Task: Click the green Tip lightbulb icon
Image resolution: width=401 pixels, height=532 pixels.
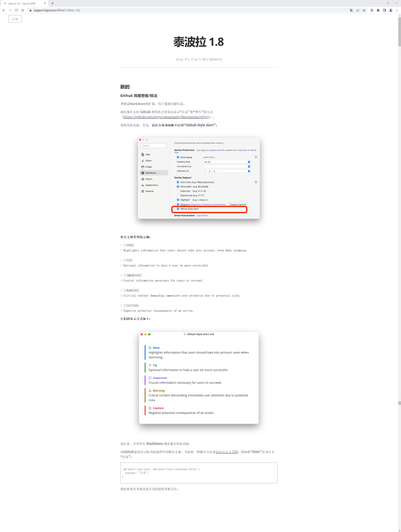Action: tap(150, 365)
